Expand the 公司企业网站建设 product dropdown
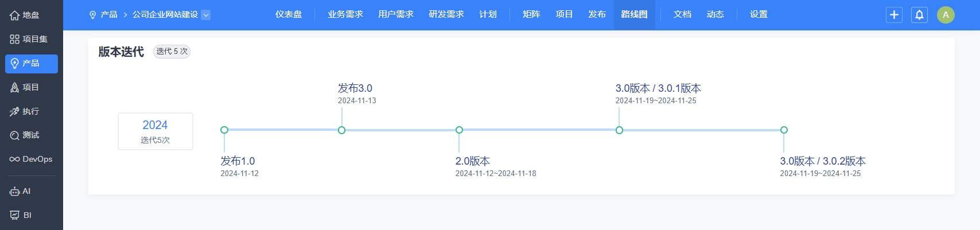Screen dimensions: 980x230 206,15
